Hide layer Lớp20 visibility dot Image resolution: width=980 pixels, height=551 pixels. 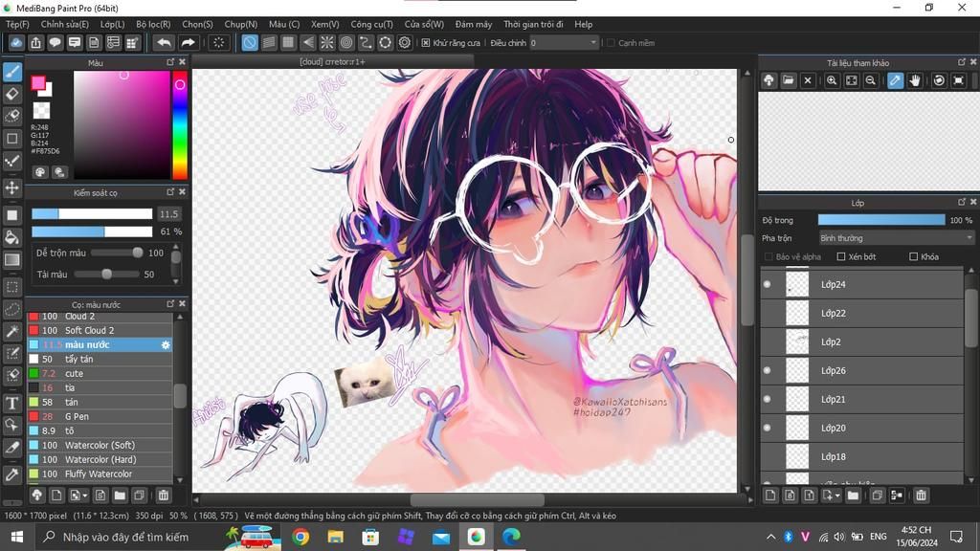[767, 428]
